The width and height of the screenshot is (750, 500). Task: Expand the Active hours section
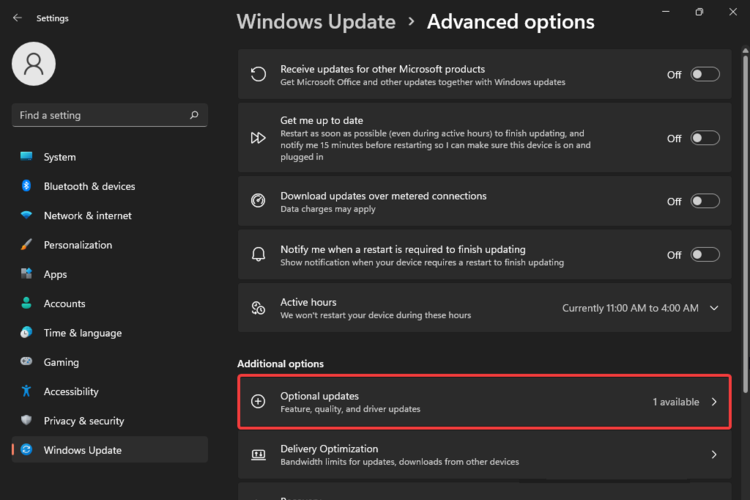click(x=714, y=308)
